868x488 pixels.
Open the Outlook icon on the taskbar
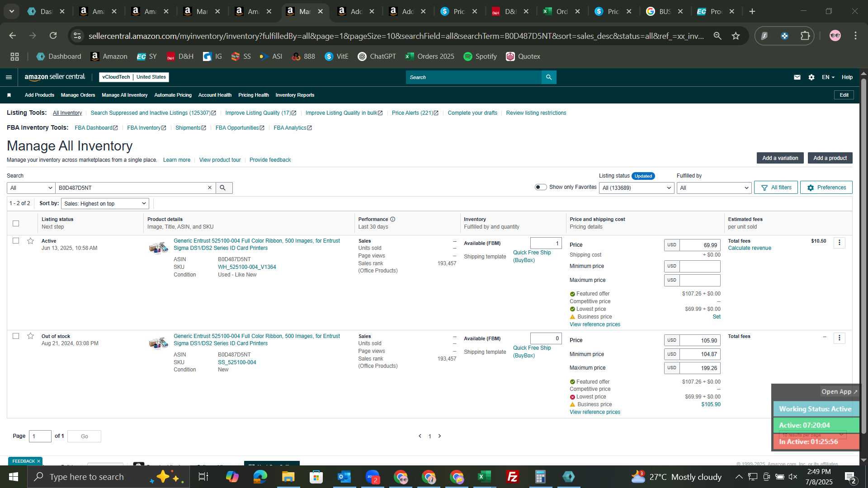coord(344,477)
